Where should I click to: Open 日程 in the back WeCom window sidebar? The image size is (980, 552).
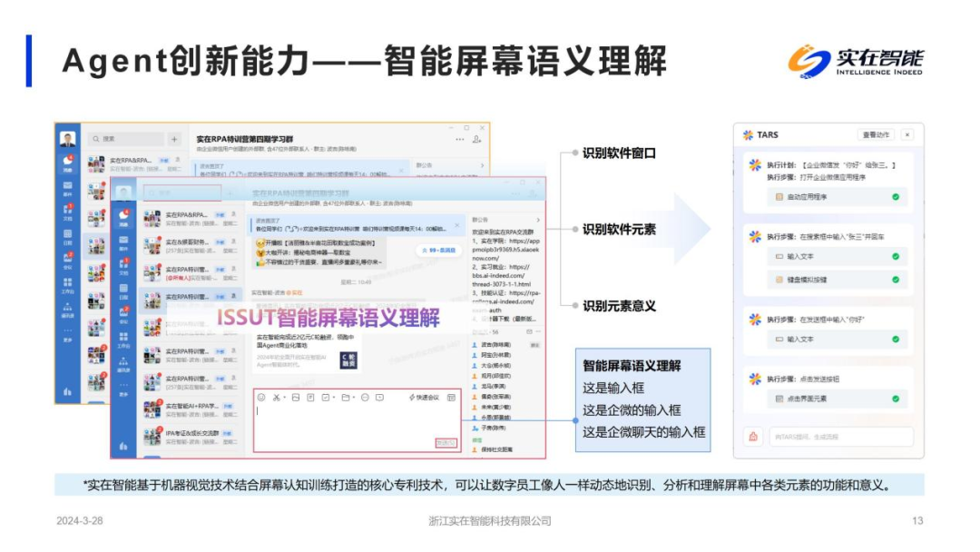[x=67, y=237]
